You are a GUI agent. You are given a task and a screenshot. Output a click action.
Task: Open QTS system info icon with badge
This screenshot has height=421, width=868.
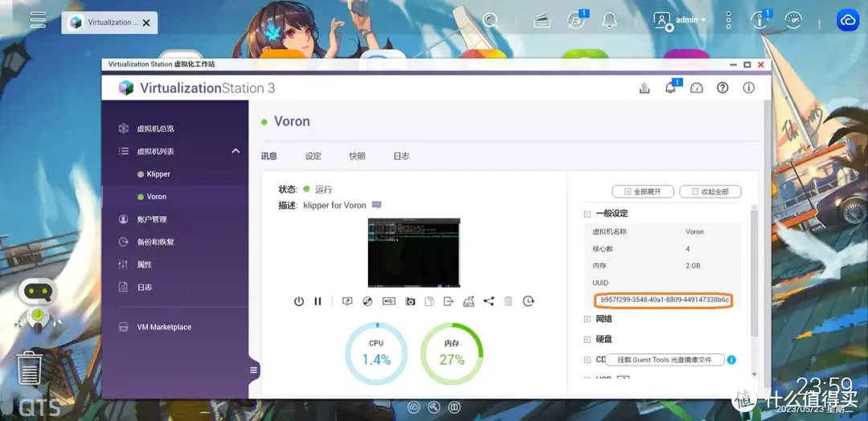click(x=759, y=20)
